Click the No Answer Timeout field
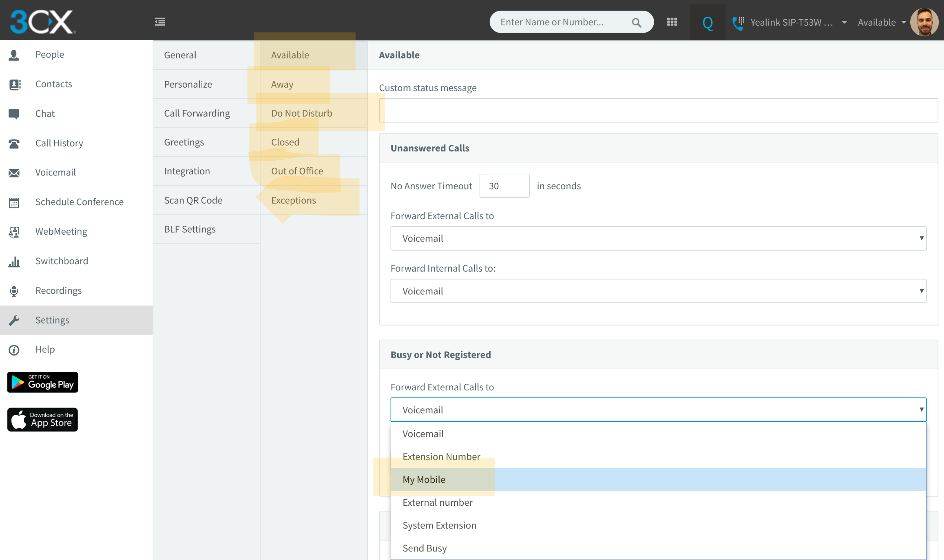The image size is (944, 560). [x=504, y=186]
